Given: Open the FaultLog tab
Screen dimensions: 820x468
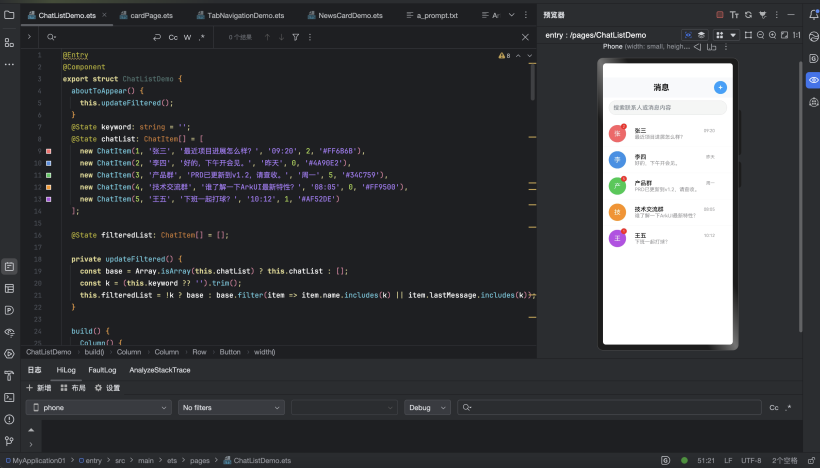Looking at the screenshot, I should [102, 370].
